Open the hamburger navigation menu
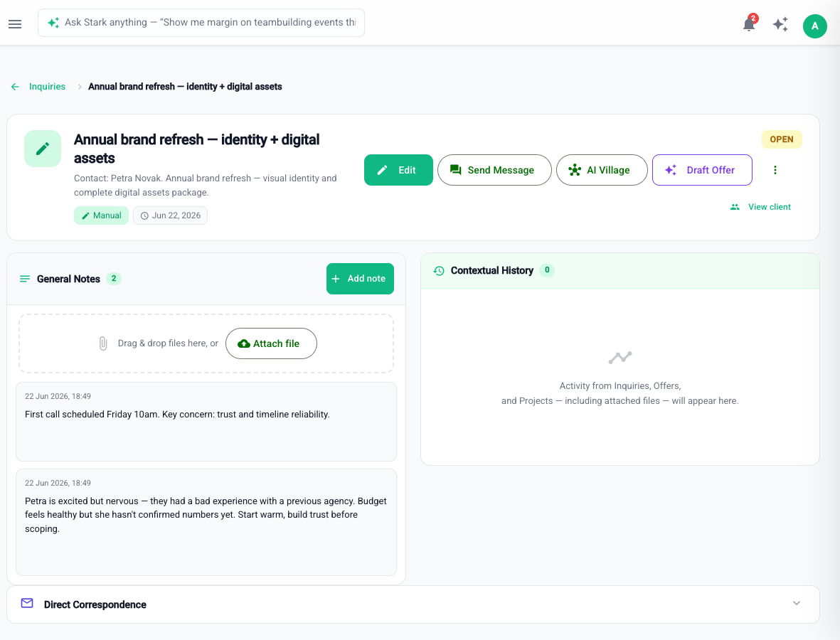 15,24
